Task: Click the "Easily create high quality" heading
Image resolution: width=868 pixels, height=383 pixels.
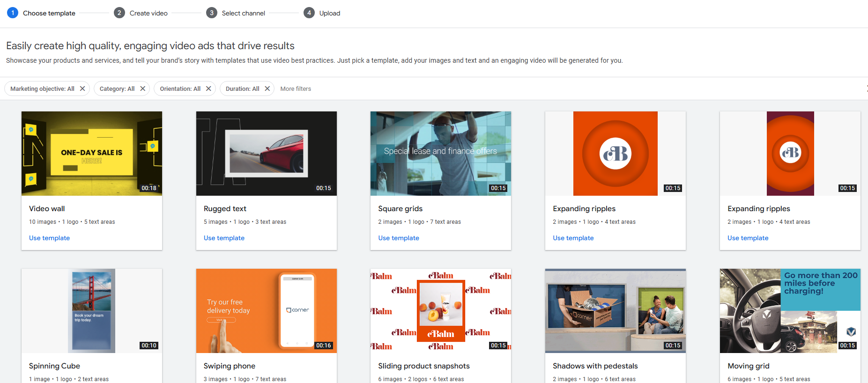Action: pyautogui.click(x=150, y=46)
